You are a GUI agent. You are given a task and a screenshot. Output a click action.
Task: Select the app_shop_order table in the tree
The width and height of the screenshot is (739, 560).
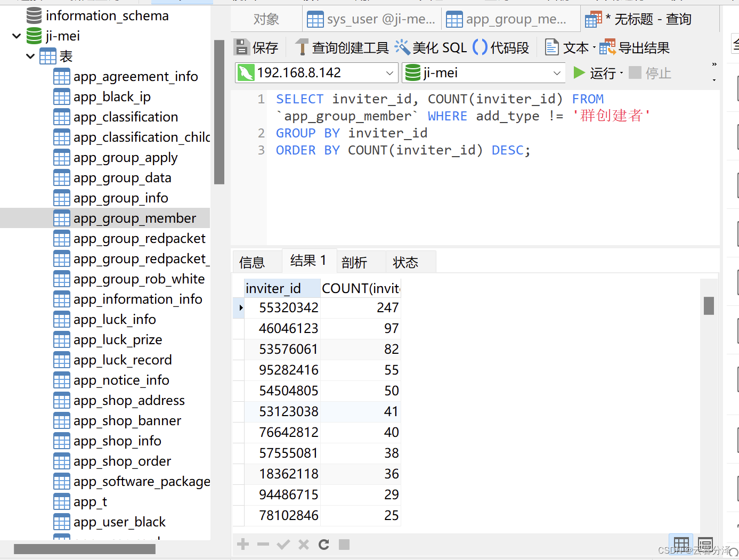(x=122, y=461)
